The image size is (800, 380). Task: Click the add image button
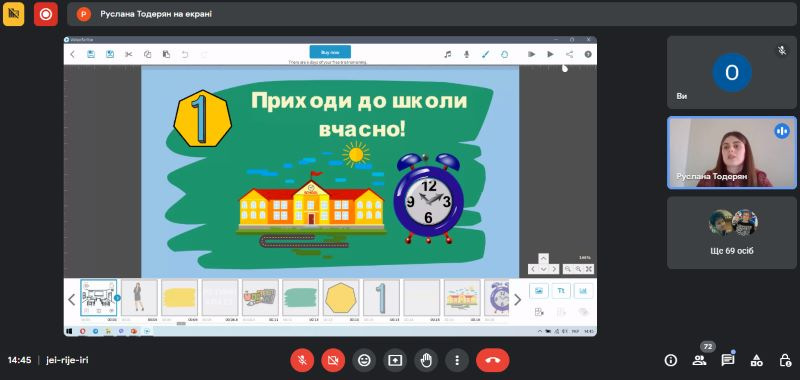[539, 291]
